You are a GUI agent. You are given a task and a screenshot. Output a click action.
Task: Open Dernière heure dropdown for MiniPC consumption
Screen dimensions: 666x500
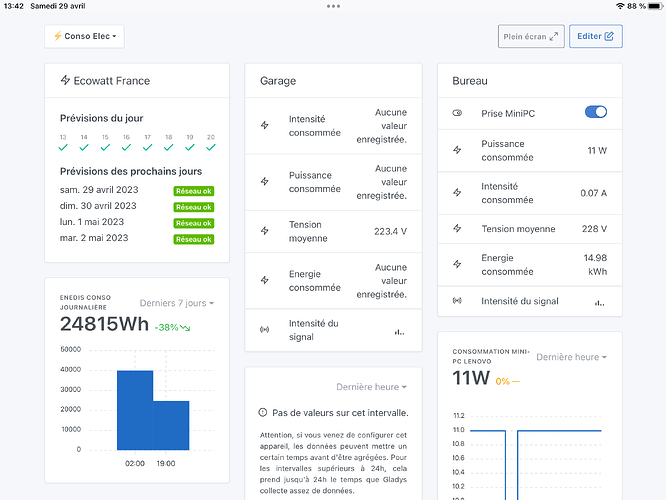(x=571, y=357)
